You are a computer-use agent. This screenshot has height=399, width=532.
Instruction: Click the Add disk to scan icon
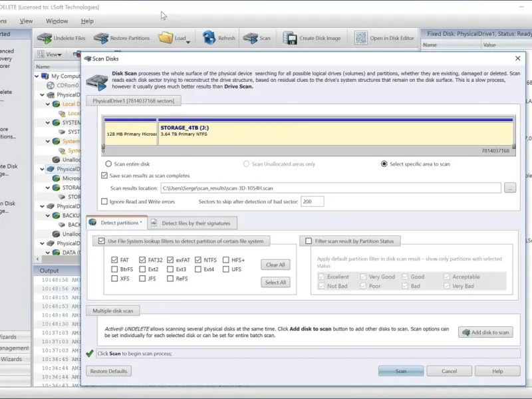pos(466,332)
